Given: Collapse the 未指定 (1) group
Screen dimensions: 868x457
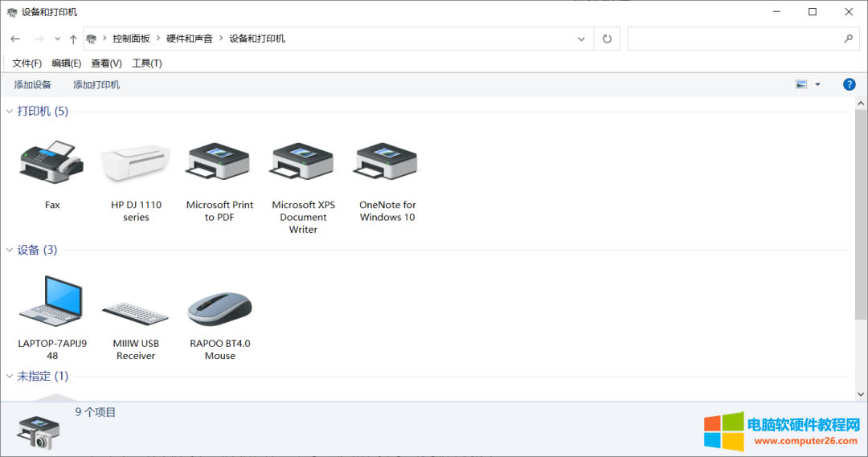Looking at the screenshot, I should click(10, 376).
